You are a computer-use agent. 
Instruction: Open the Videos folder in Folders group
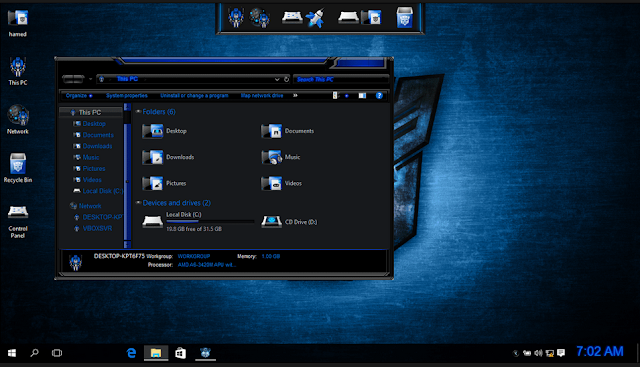pos(282,183)
